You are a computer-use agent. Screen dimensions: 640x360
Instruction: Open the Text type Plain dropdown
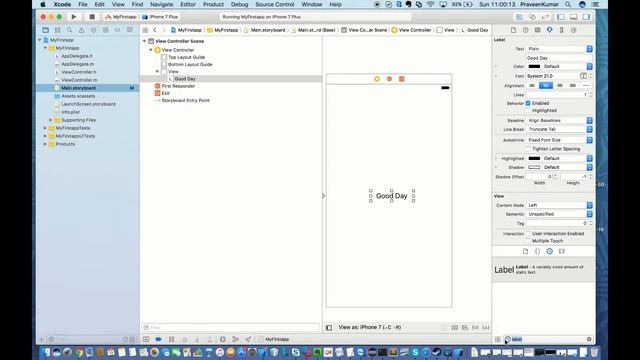click(559, 49)
